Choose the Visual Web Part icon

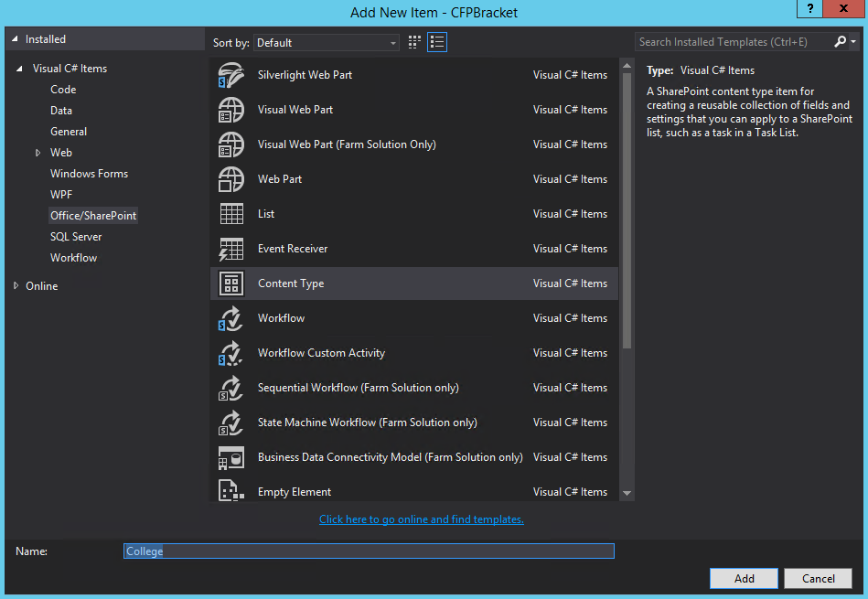pyautogui.click(x=230, y=110)
